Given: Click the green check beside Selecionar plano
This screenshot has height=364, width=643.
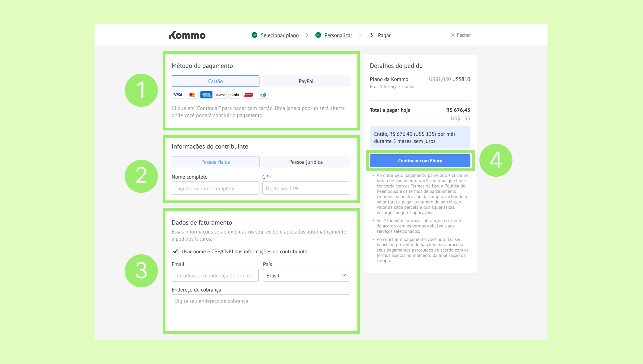Looking at the screenshot, I should 255,35.
